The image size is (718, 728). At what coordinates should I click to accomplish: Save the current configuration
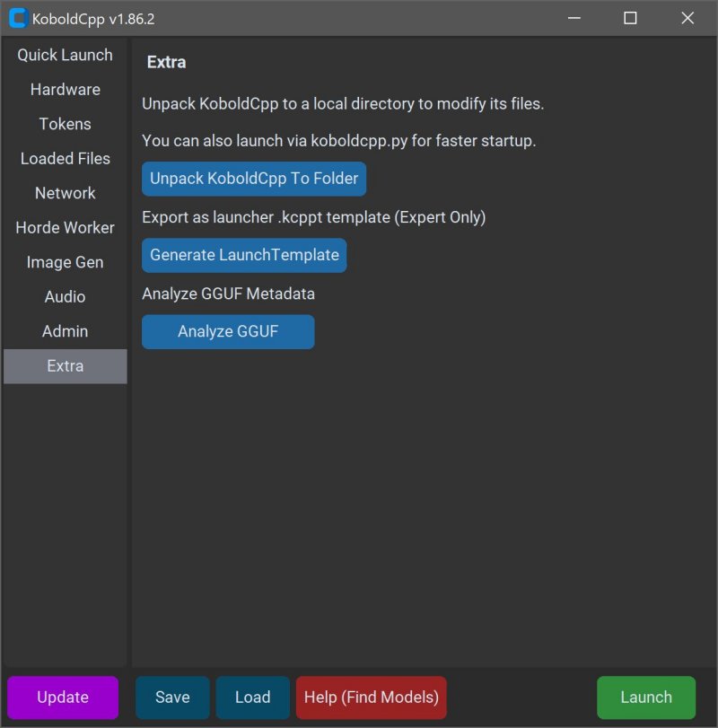click(x=172, y=697)
